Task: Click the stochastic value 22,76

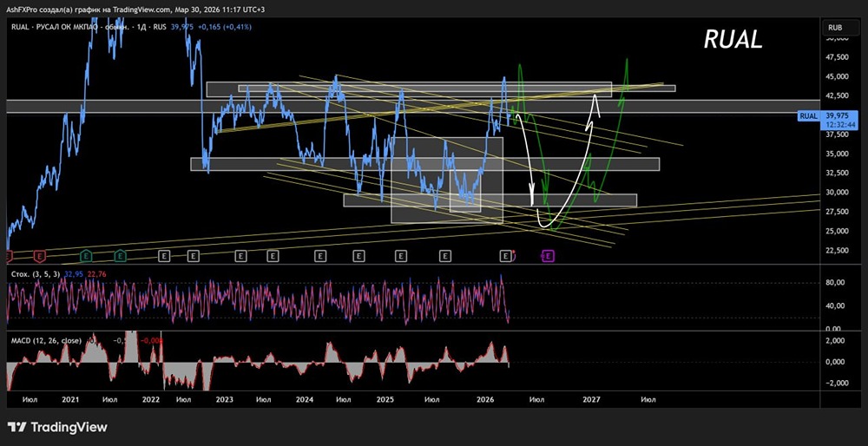Action: 97,273
